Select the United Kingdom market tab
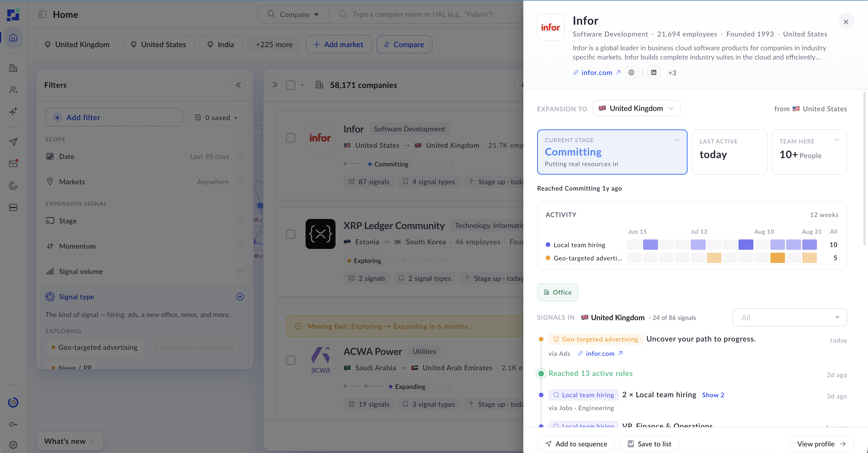 tap(77, 44)
